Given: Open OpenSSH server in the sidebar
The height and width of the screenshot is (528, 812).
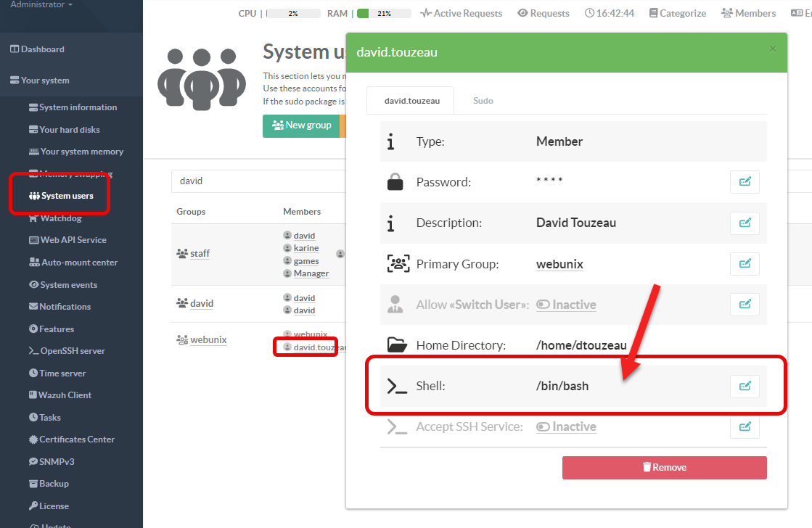Looking at the screenshot, I should [72, 351].
